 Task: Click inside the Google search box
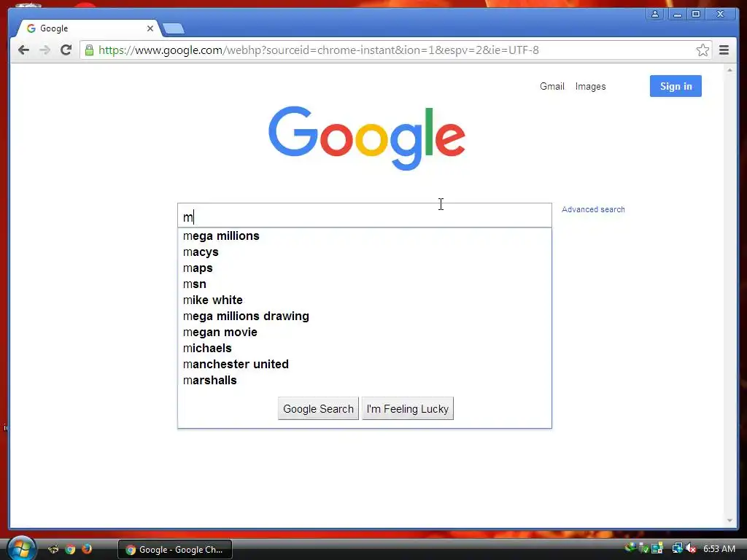coord(365,216)
